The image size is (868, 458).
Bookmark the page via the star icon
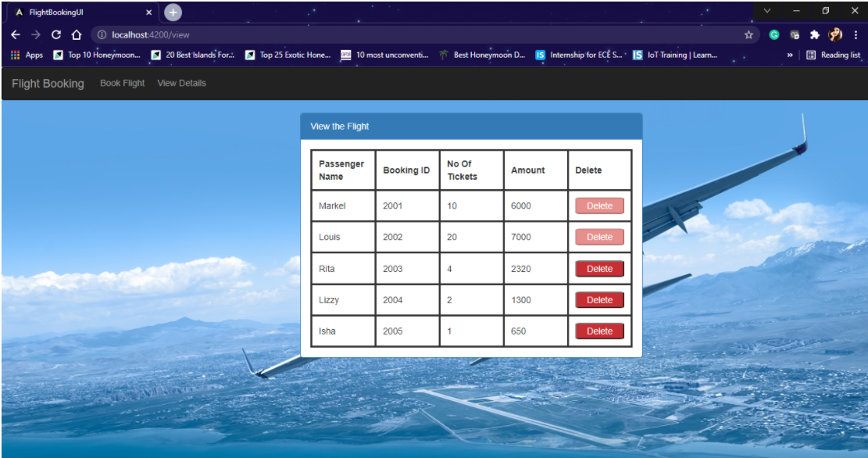[748, 34]
